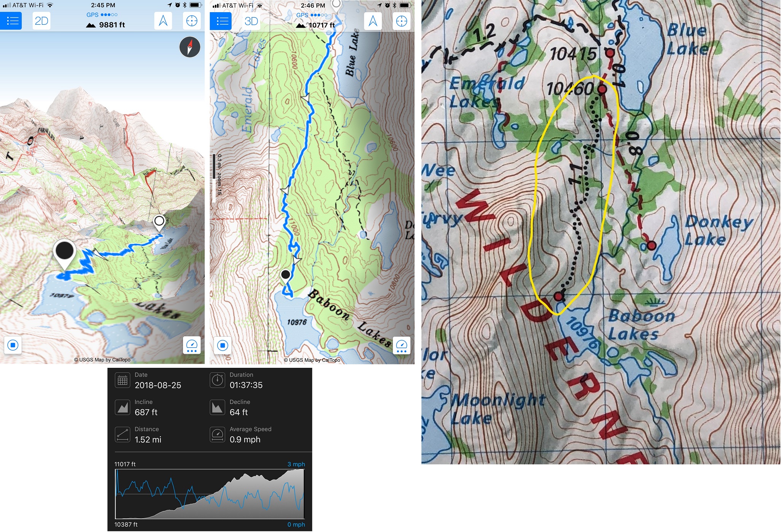Click red waypoint dot beside 10460 on the paper map
The width and height of the screenshot is (782, 532).
tap(602, 90)
